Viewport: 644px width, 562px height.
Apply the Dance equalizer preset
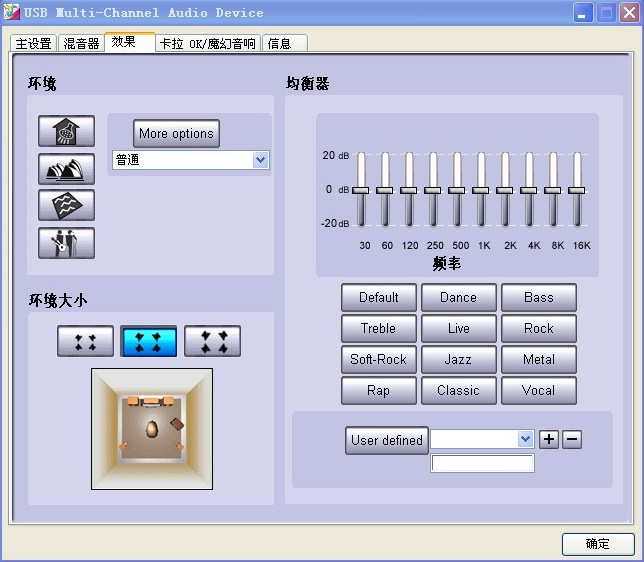pos(459,297)
